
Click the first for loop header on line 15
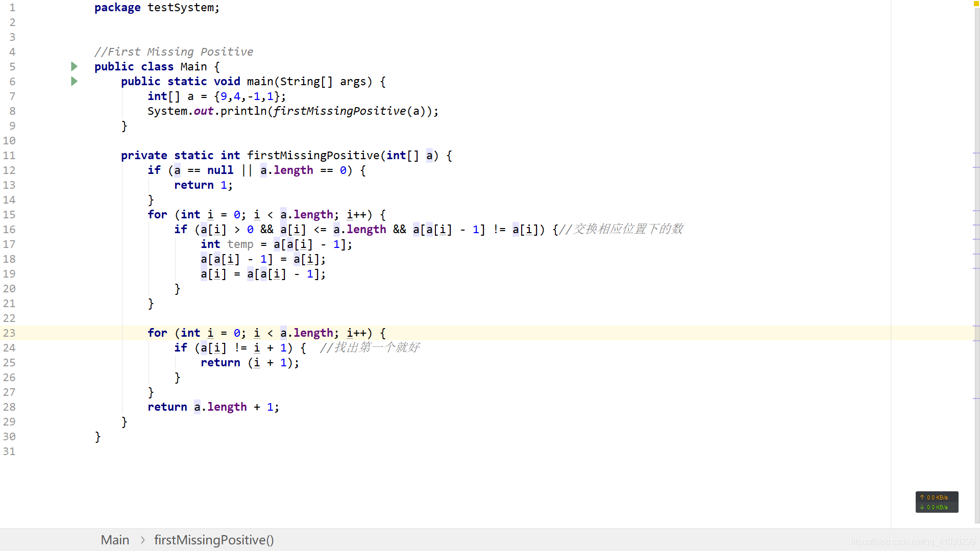click(266, 215)
